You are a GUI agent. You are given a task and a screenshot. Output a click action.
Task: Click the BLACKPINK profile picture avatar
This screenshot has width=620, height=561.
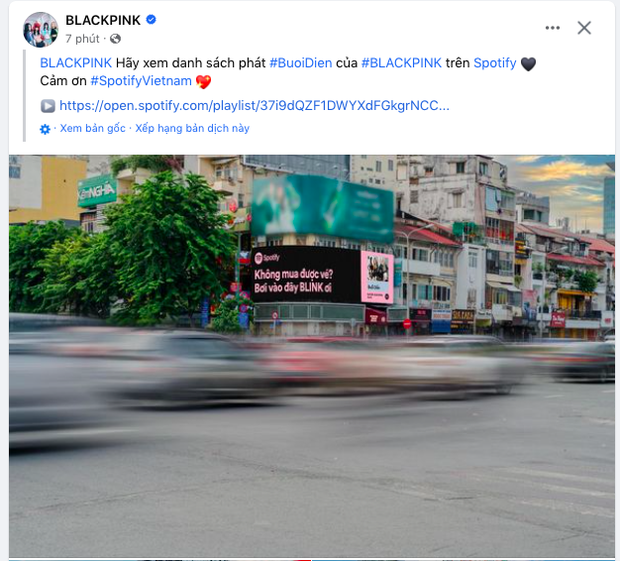pos(41,30)
